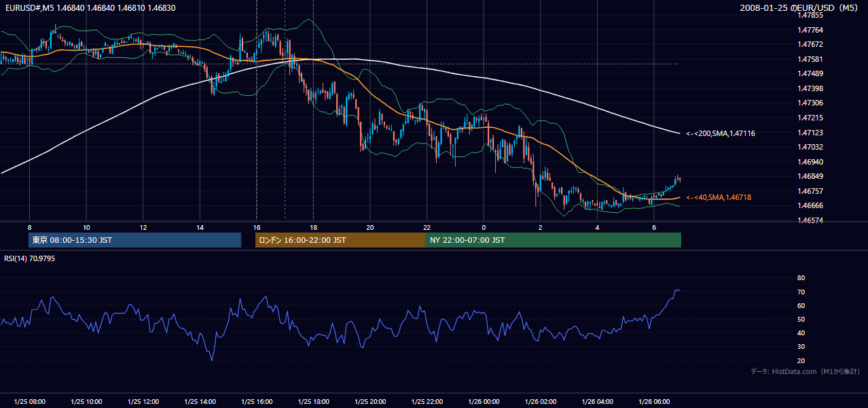The height and width of the screenshot is (408, 868).
Task: Click price axis label 1.47581
Action: pos(811,59)
